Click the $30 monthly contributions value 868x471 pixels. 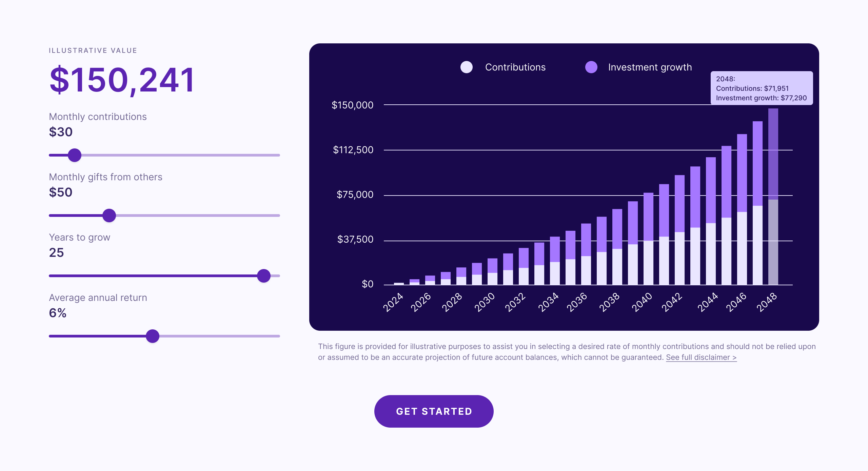click(x=60, y=131)
